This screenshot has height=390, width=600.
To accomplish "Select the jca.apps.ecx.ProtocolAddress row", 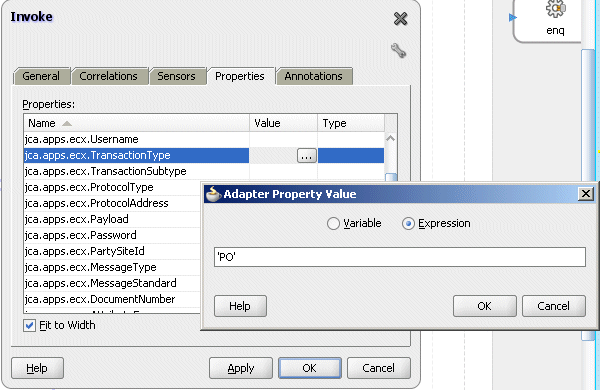I will pyautogui.click(x=112, y=203).
